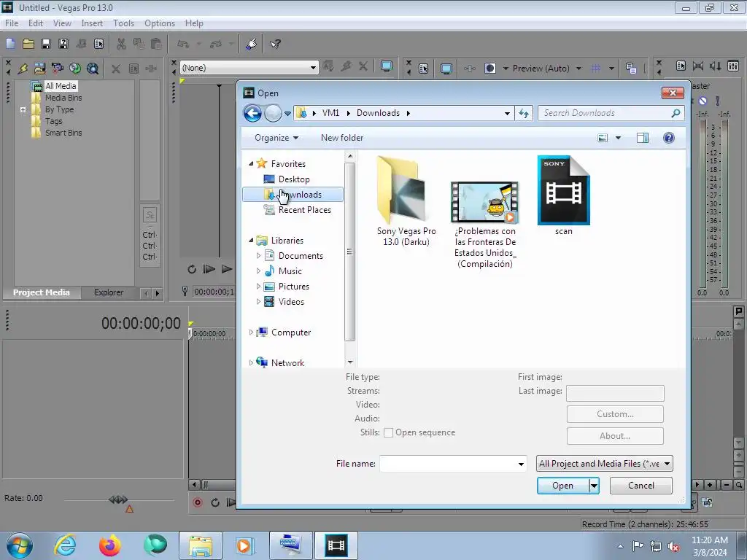747x560 pixels.
Task: Click the Change your view icon in Open dialog
Action: 603,138
